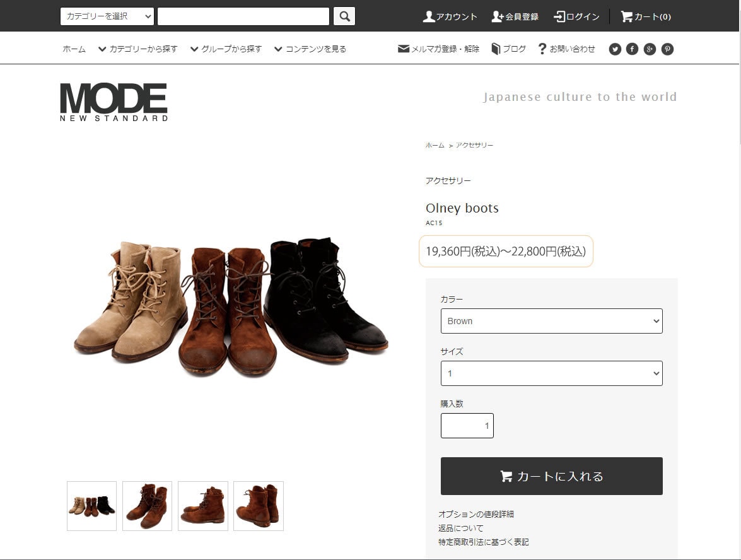Image resolution: width=741 pixels, height=560 pixels.
Task: Open the Facebook social icon
Action: (633, 49)
